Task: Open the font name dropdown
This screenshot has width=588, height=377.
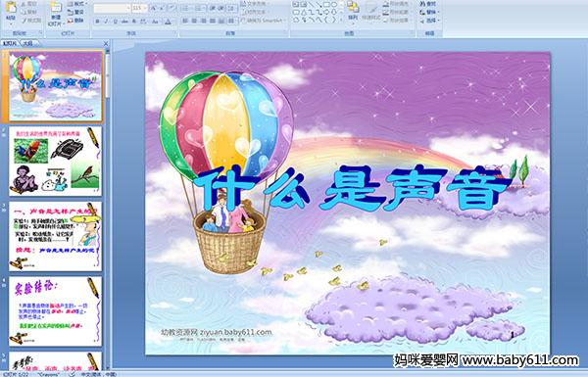Action: (x=128, y=8)
